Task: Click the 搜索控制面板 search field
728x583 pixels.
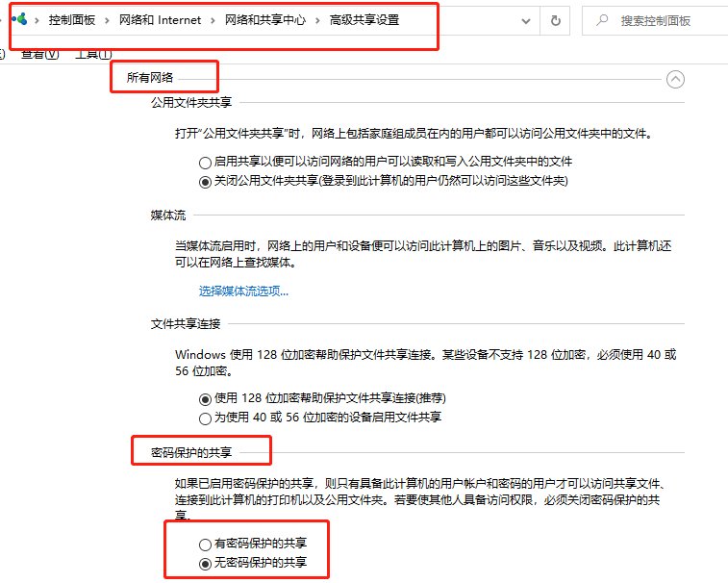Action: [664, 20]
